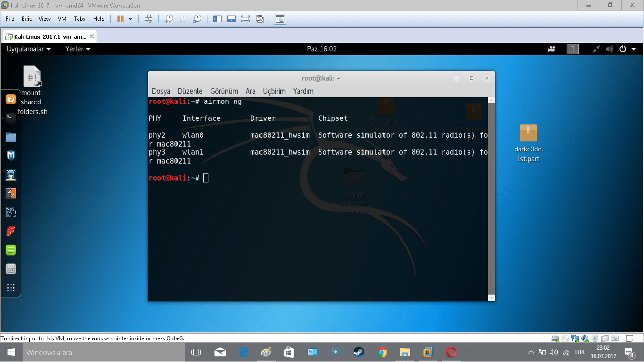Show or hide the VMware library panel
644x362 pixels.
tap(217, 19)
